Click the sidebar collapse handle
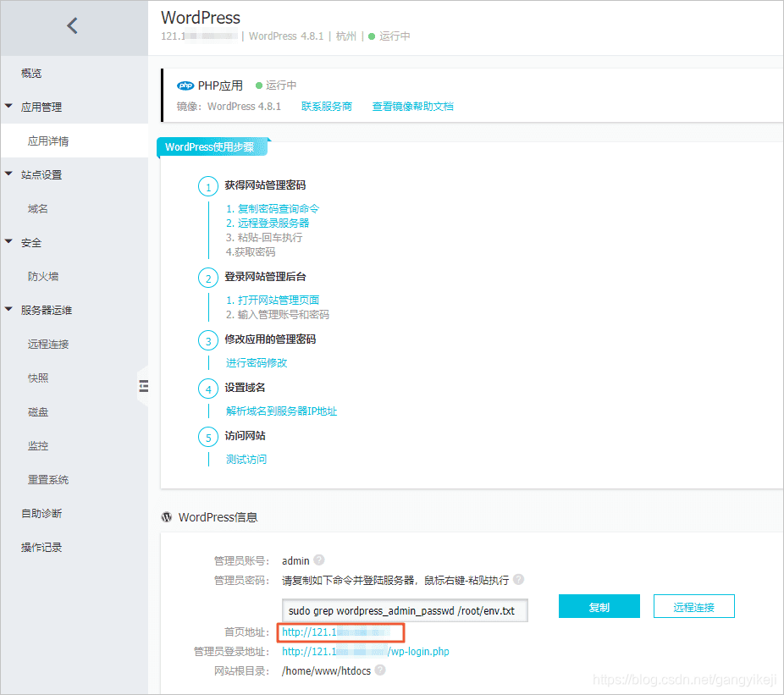 [144, 385]
